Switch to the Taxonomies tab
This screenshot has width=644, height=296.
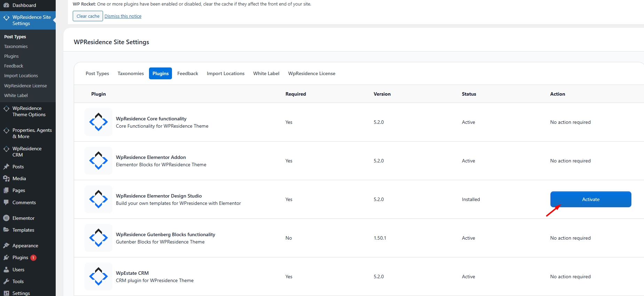coord(131,73)
